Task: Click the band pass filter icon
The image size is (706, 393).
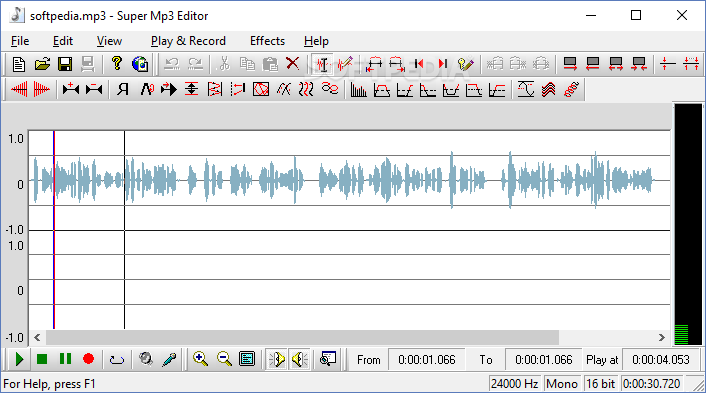Action: (x=381, y=90)
